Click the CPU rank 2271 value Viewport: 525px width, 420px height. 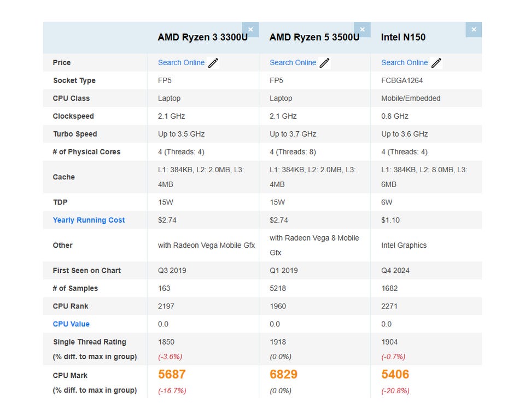pyautogui.click(x=389, y=306)
